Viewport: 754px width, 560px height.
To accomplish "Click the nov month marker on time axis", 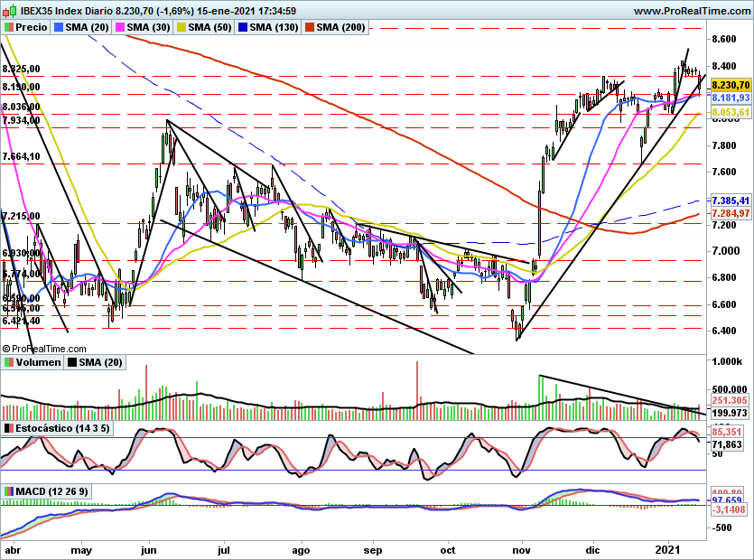I will click(521, 549).
